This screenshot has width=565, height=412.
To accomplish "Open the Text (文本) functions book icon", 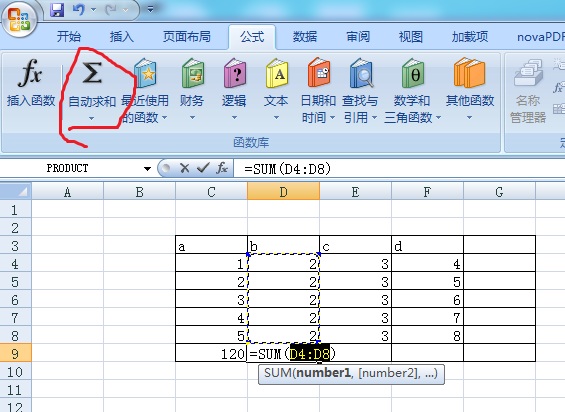I will (276, 74).
